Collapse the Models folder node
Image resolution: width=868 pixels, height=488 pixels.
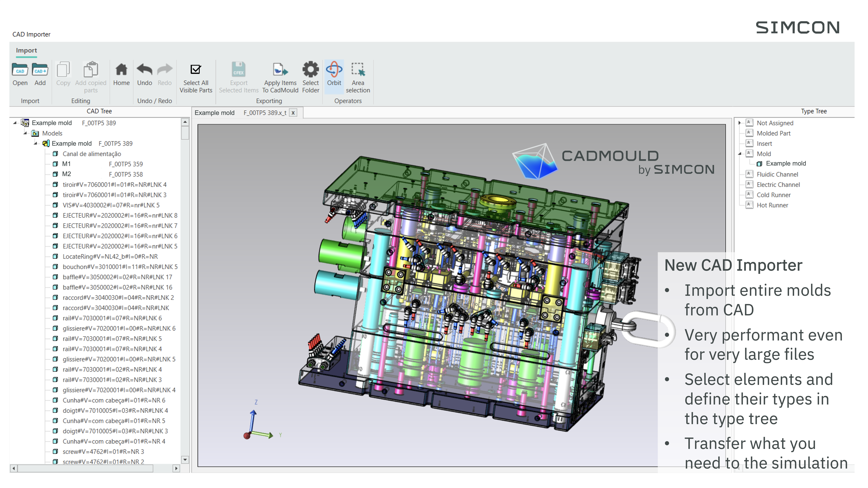[25, 133]
